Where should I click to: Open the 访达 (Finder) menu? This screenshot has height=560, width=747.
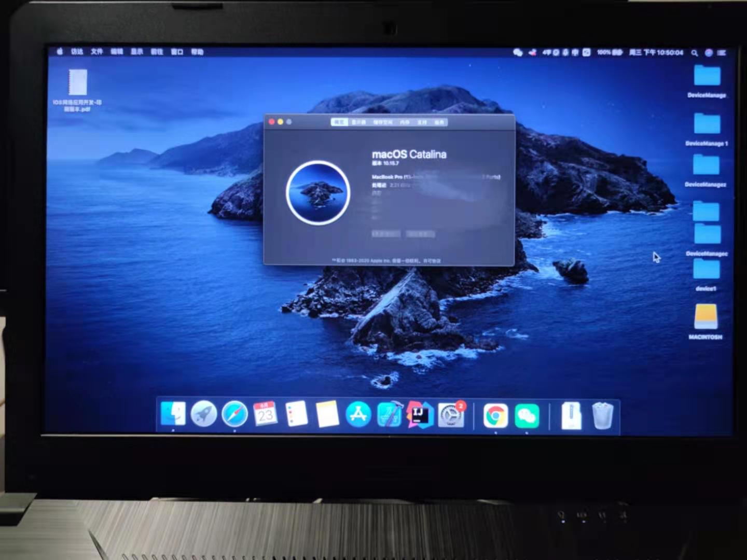tap(77, 51)
